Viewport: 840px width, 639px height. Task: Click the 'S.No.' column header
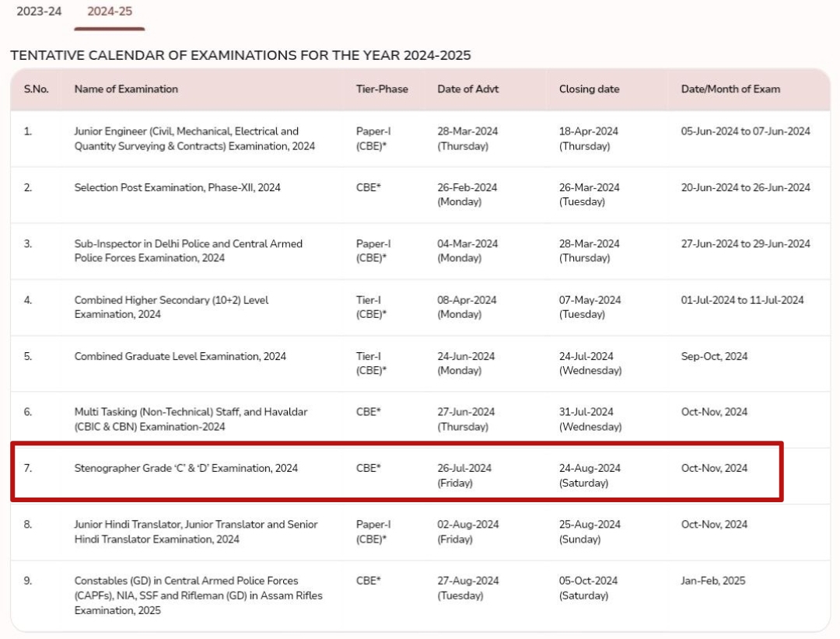coord(36,89)
